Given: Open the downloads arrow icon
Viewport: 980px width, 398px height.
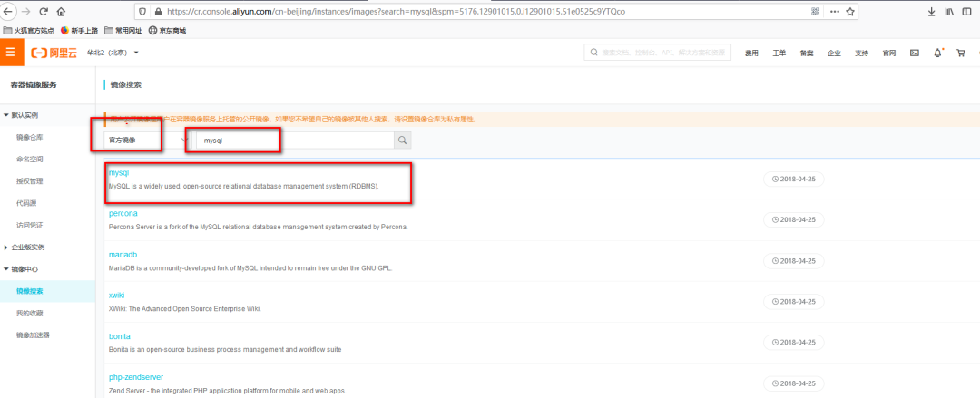Looking at the screenshot, I should click(931, 11).
